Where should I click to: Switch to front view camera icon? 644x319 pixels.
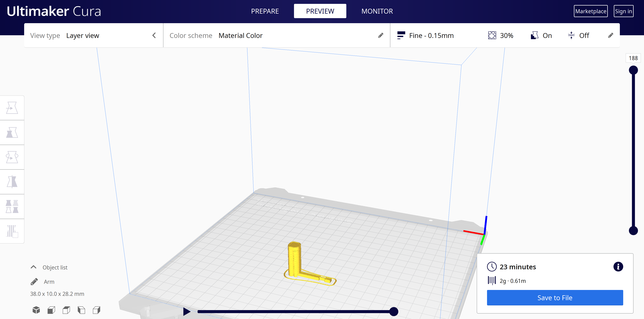click(x=51, y=310)
